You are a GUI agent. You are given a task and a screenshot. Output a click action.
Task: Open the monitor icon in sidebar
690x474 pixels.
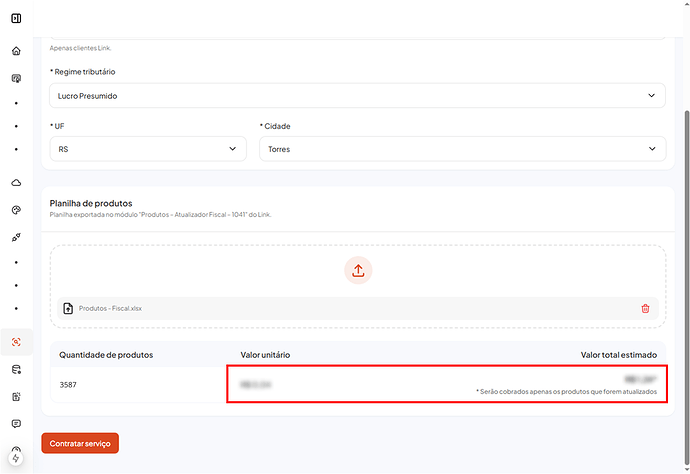(16, 78)
